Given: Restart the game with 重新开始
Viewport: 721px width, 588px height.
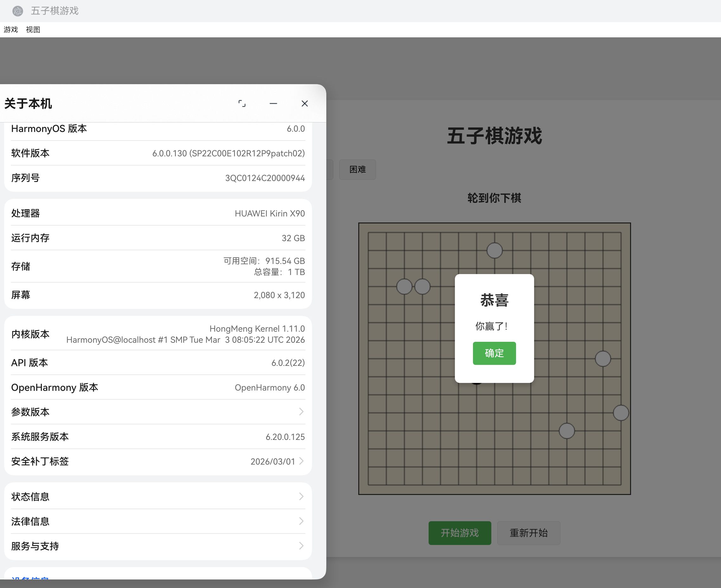Looking at the screenshot, I should [x=528, y=533].
